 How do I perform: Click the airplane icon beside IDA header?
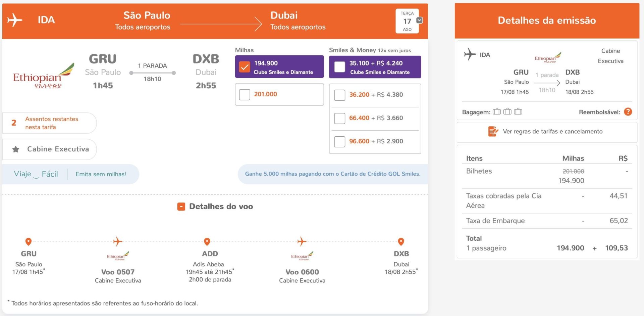point(15,20)
